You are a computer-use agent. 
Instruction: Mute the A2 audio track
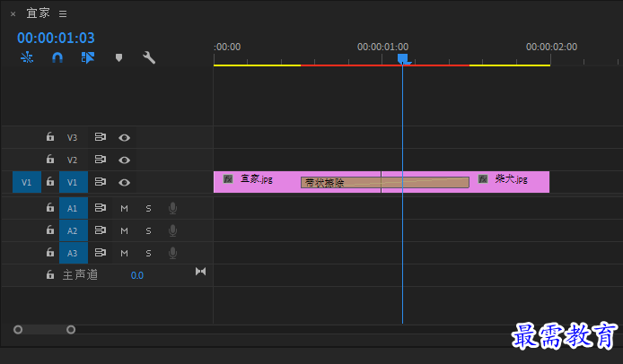point(125,230)
